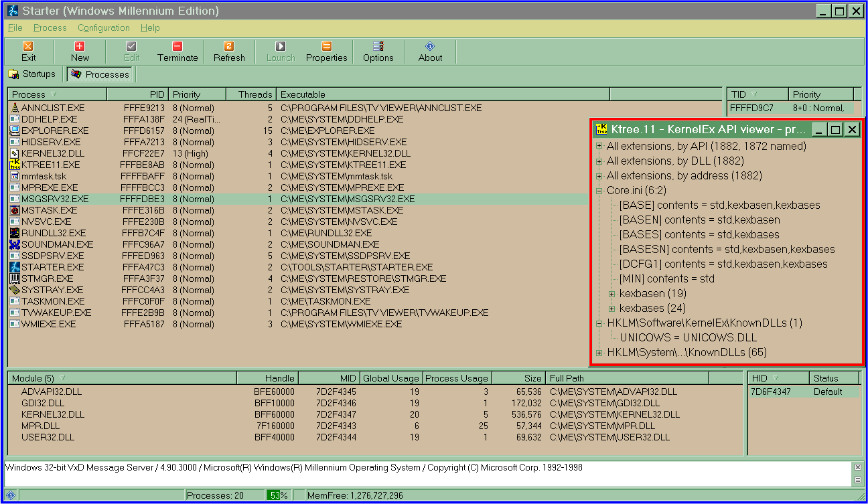Viewport: 868px width, 504px height.
Task: Open the File menu
Action: click(x=15, y=27)
